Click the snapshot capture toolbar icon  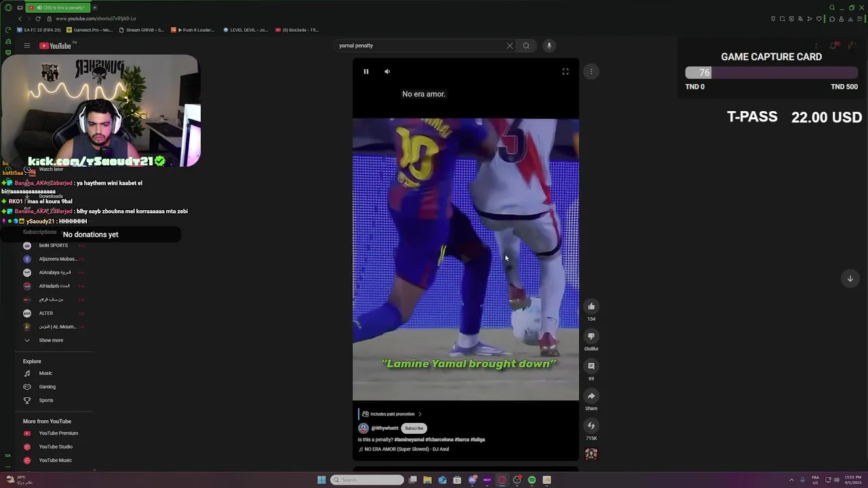click(782, 19)
